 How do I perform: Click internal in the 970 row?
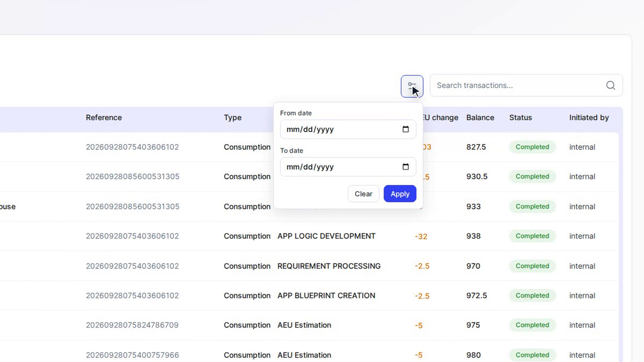(582, 266)
